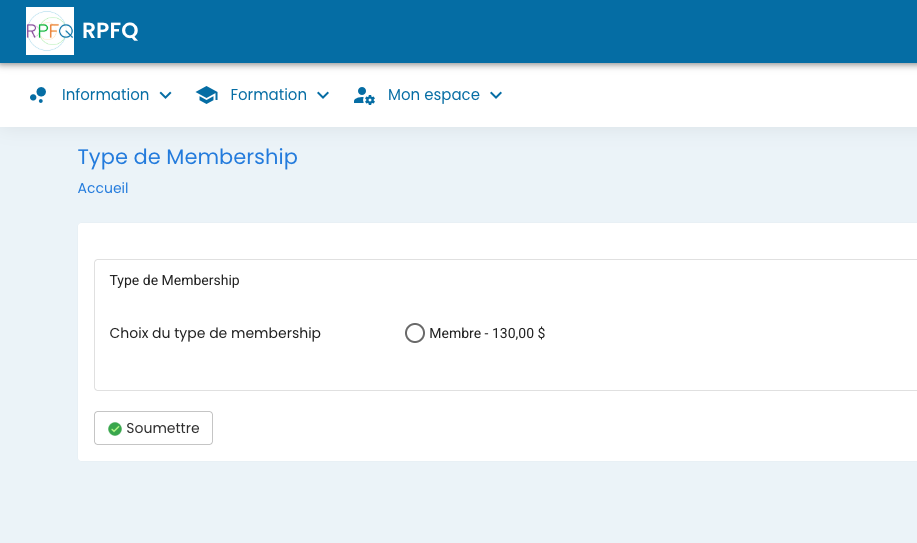Click the Type de Membership fieldset title
This screenshot has height=543, width=917.
coord(174,280)
